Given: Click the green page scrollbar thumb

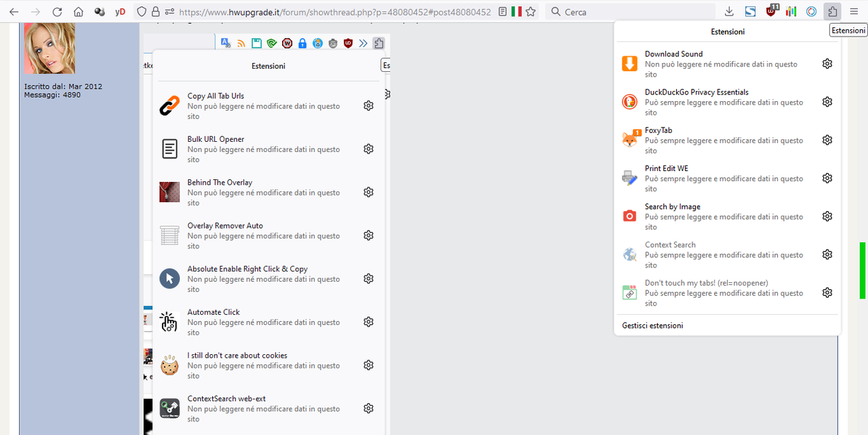Looking at the screenshot, I should click(x=863, y=271).
